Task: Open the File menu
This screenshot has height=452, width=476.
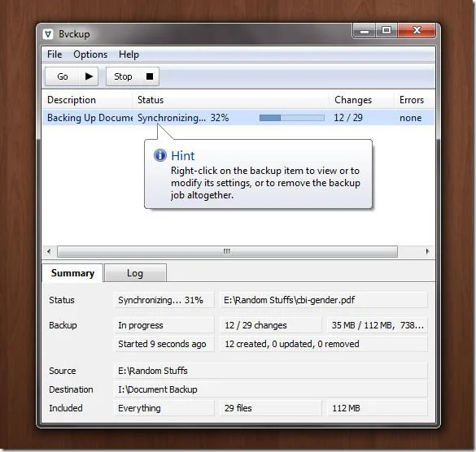Action: [x=55, y=54]
